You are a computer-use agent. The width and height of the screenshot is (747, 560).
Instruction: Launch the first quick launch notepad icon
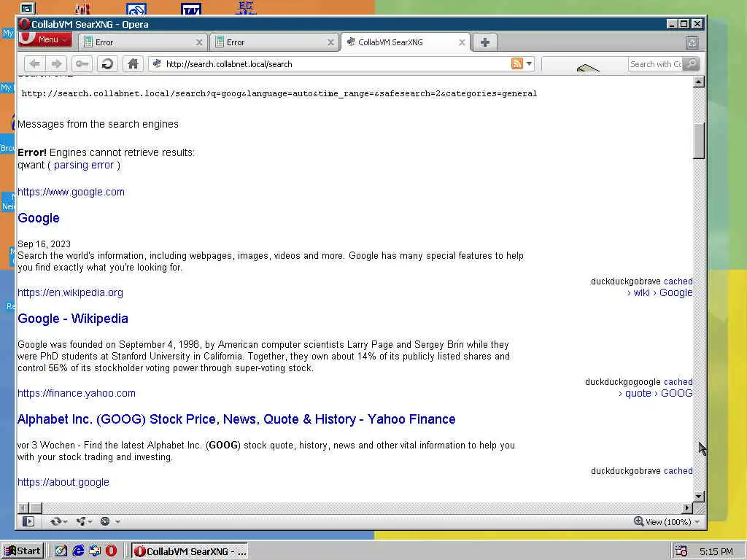click(x=61, y=551)
